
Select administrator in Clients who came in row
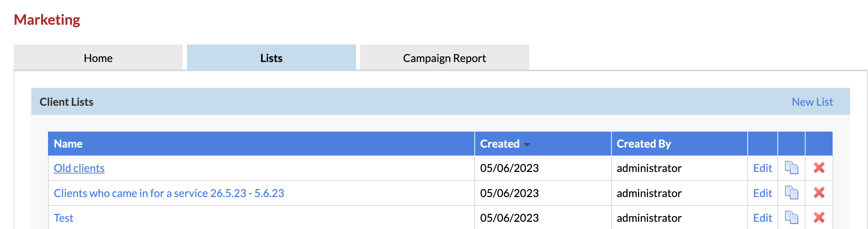(x=649, y=193)
